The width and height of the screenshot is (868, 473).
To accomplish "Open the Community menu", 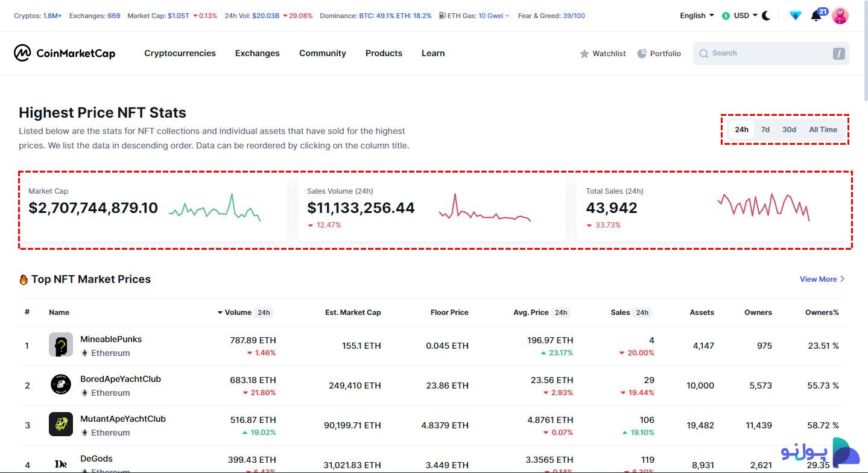I will (323, 53).
